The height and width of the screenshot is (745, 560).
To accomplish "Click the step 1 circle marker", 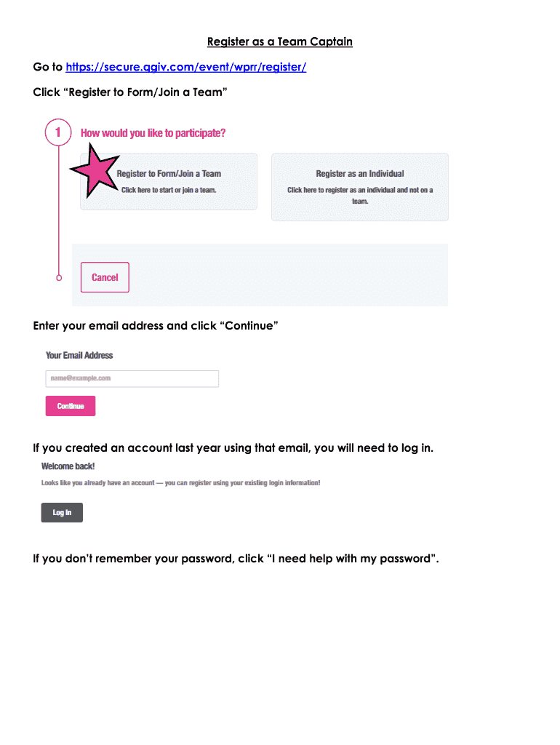I will pos(58,132).
